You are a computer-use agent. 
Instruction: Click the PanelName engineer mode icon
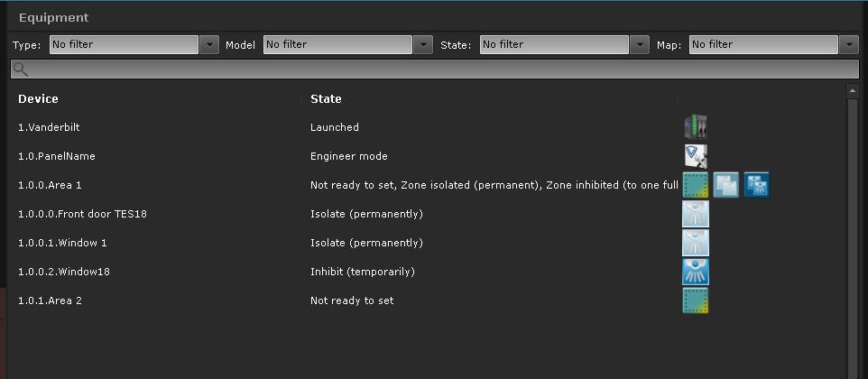pos(695,156)
